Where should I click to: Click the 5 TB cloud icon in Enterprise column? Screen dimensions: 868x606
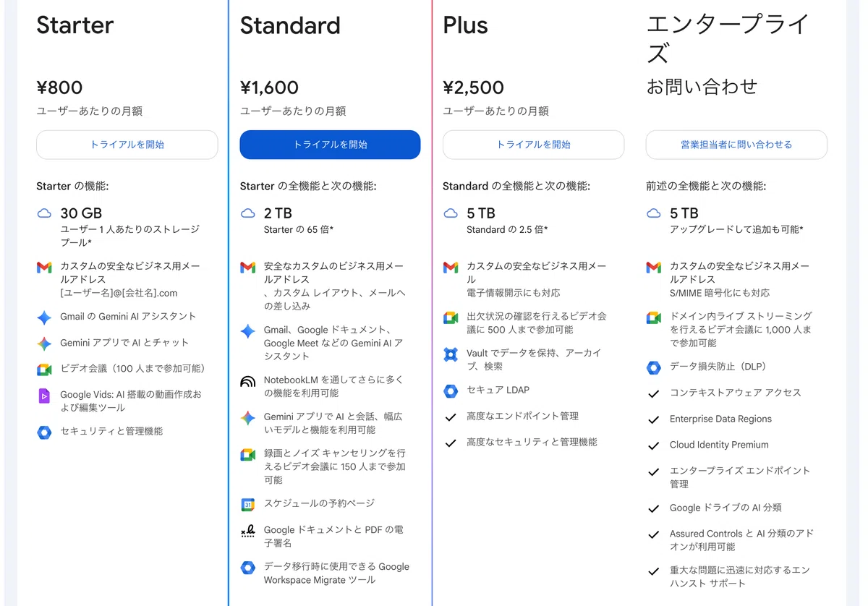point(654,213)
